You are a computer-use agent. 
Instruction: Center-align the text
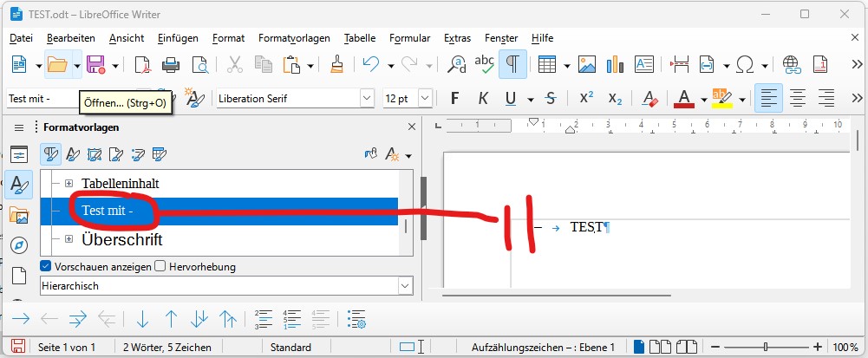[x=797, y=99]
